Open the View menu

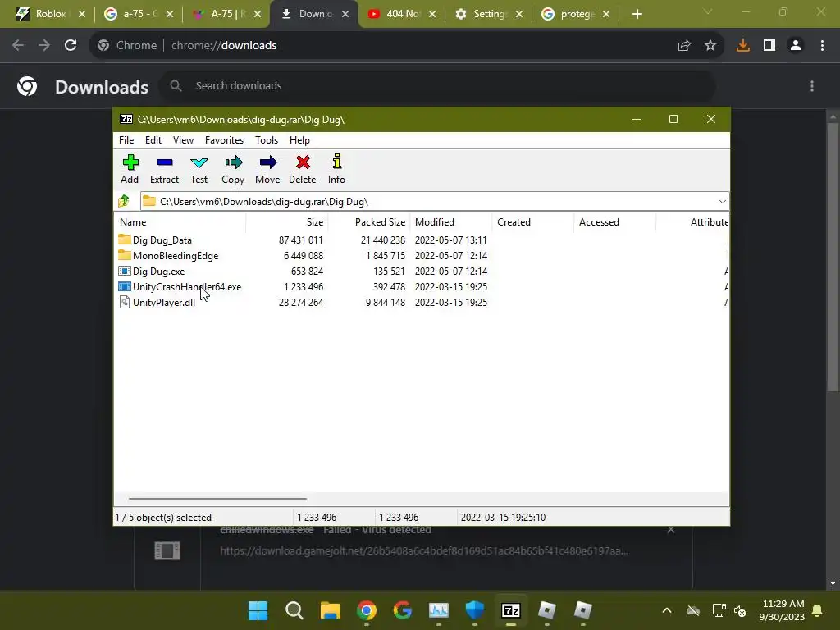[183, 139]
